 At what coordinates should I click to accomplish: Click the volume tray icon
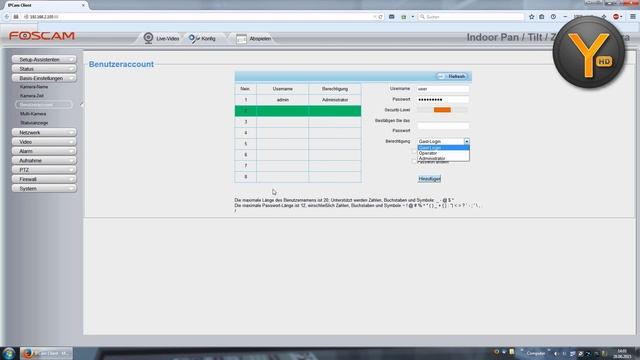pyautogui.click(x=556, y=353)
